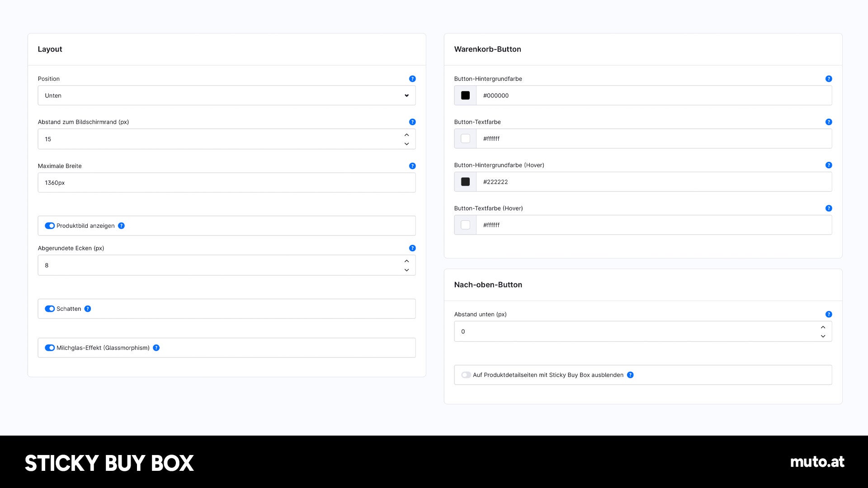The height and width of the screenshot is (488, 868).
Task: Show help for Milchglas-Effekt
Action: [x=156, y=348]
